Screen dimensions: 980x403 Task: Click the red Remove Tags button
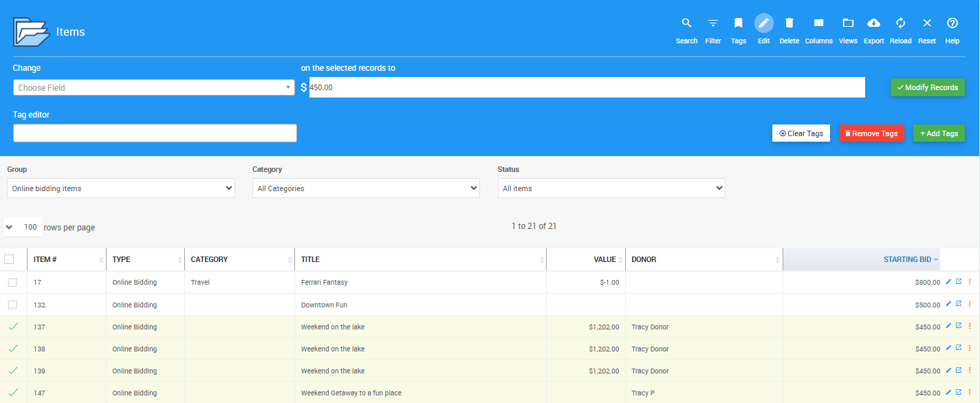871,133
